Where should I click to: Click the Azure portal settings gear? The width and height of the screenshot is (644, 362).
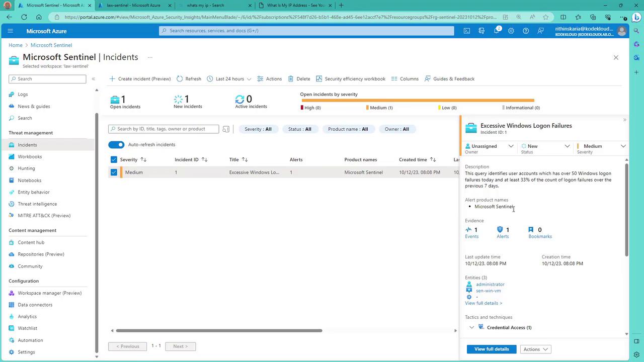(511, 31)
